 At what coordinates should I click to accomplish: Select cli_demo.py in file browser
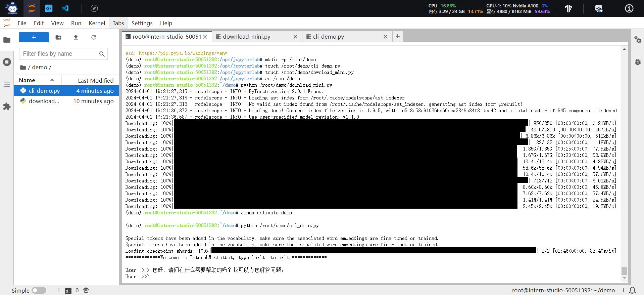tap(44, 91)
